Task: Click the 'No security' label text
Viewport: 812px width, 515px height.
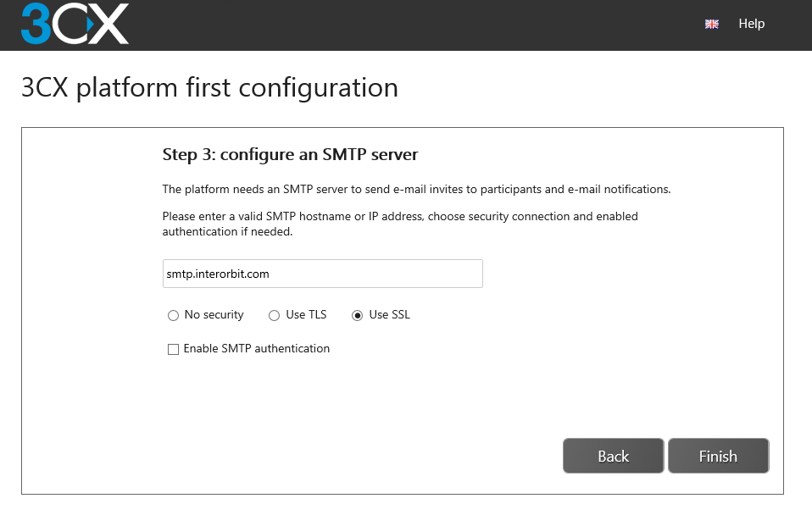Action: click(x=214, y=315)
